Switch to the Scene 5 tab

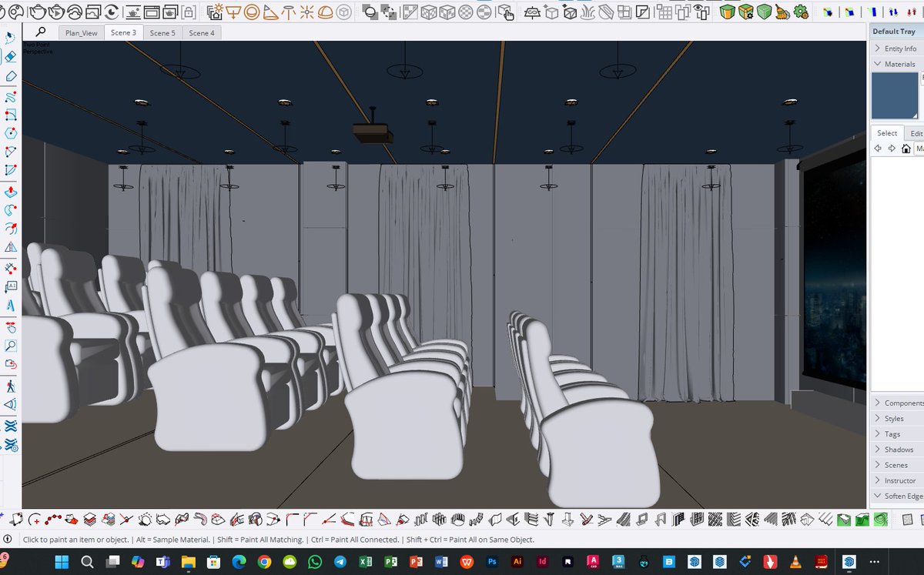(162, 33)
